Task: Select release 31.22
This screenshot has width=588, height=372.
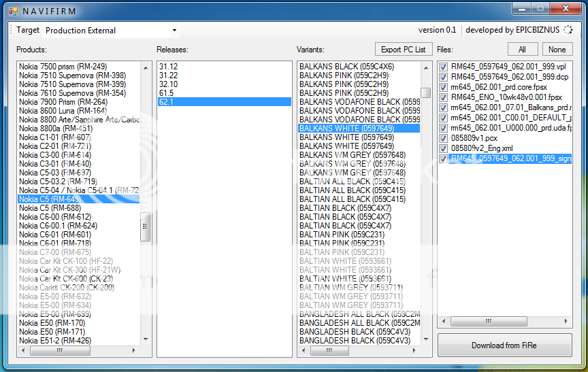Action: pos(225,75)
